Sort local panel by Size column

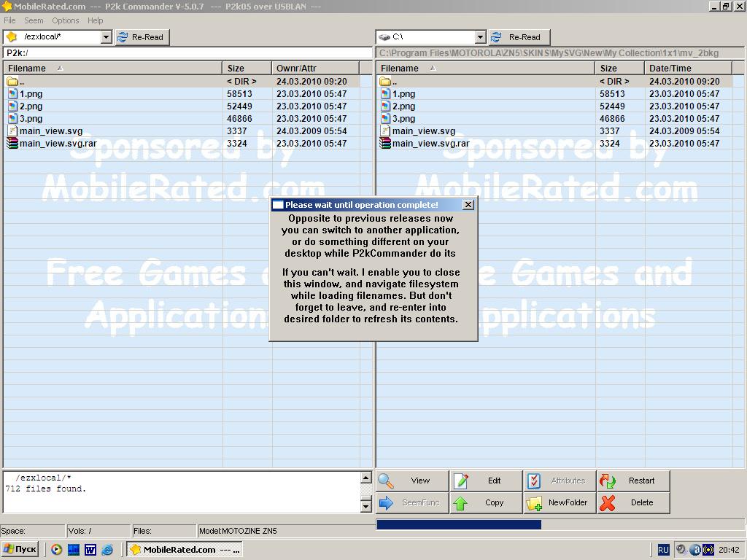click(620, 68)
